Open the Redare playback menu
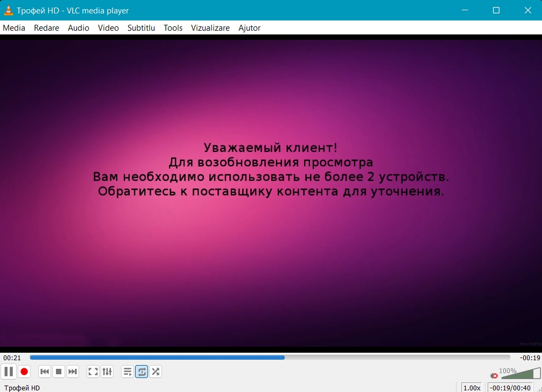 pyautogui.click(x=46, y=28)
